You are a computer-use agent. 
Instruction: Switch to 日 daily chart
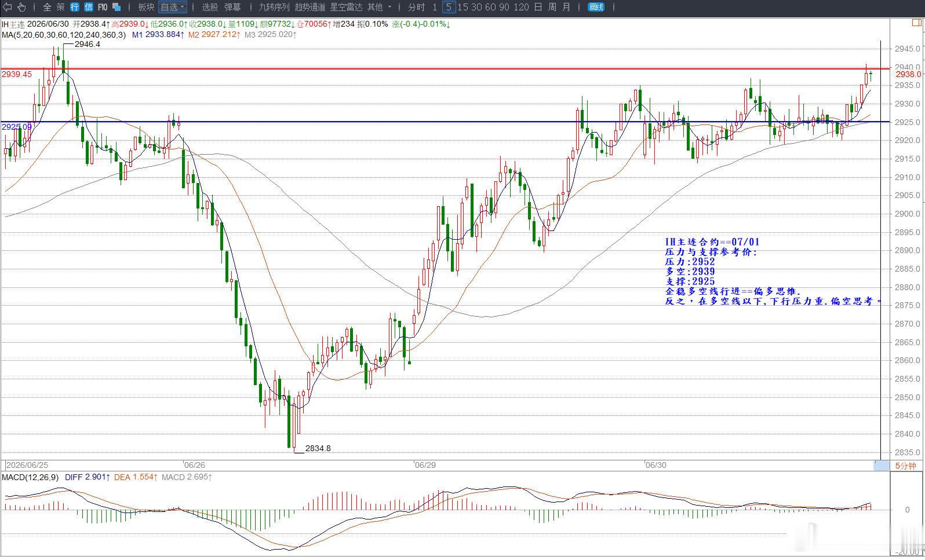click(538, 7)
